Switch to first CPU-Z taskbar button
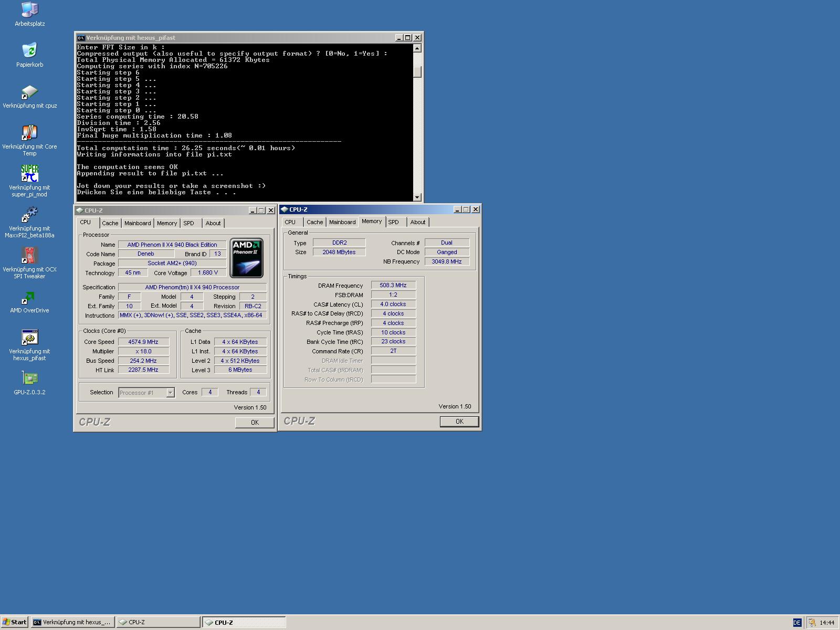Screen dimensions: 840x630 click(x=158, y=622)
